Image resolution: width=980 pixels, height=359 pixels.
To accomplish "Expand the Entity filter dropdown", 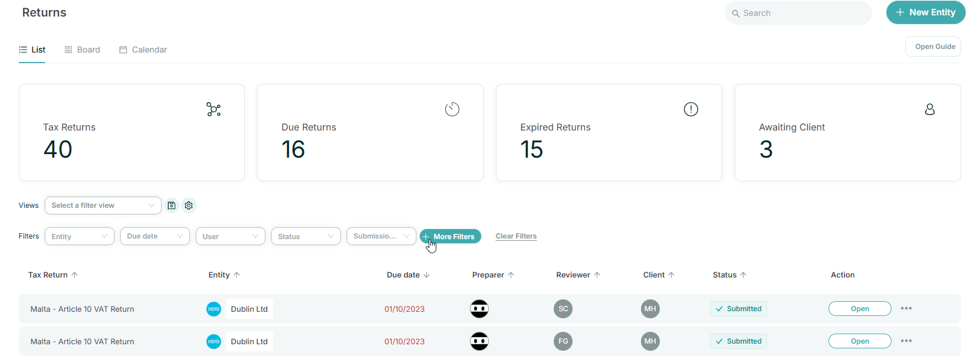I will coord(79,236).
